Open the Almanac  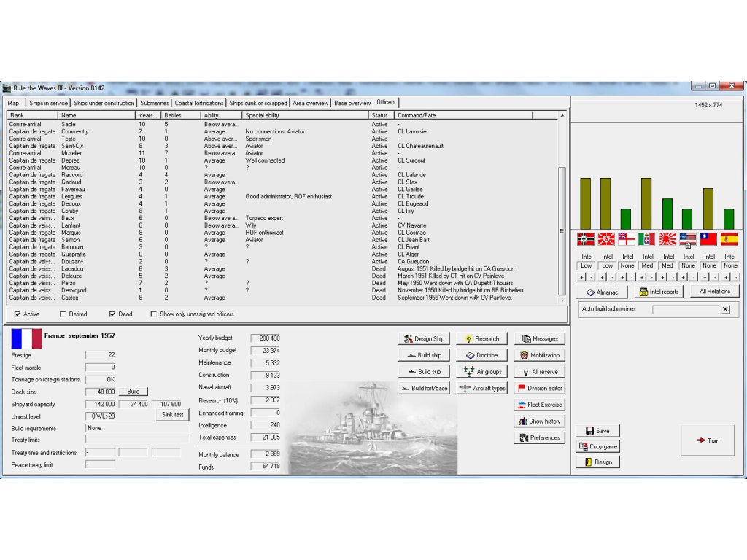point(602,292)
